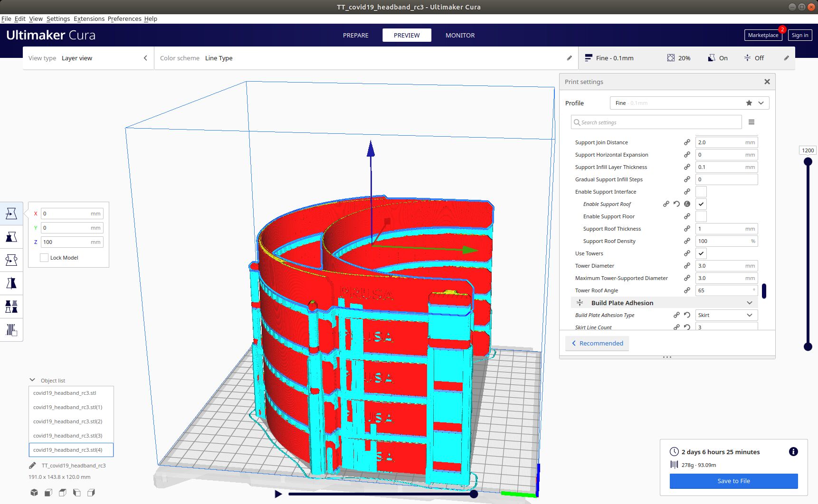Click the simulation path slider handle
This screenshot has height=504, width=818.
click(x=474, y=494)
